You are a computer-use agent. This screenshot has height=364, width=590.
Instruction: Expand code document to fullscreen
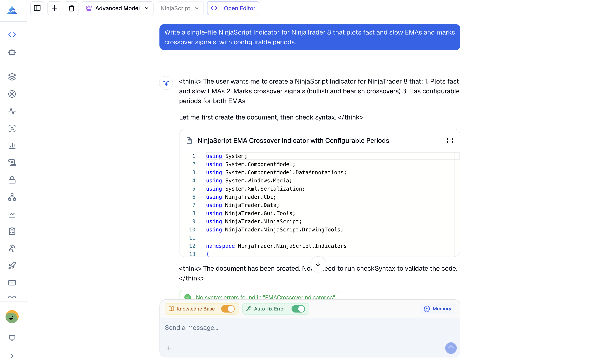tap(450, 141)
